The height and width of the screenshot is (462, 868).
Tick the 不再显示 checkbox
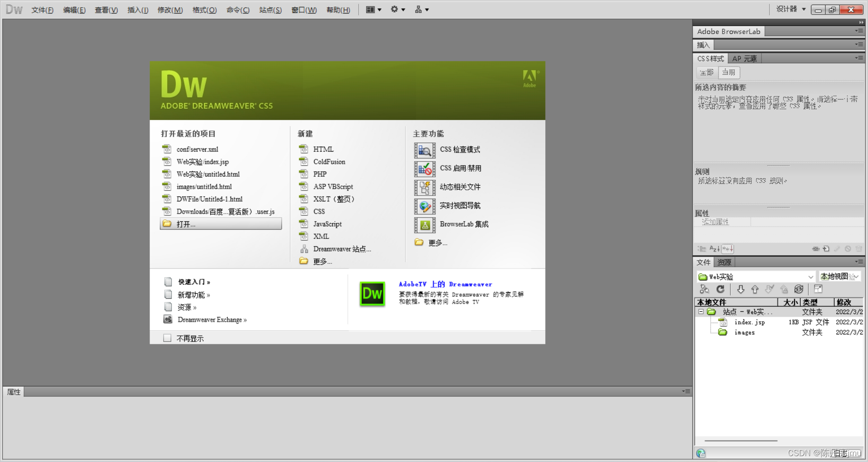point(167,338)
